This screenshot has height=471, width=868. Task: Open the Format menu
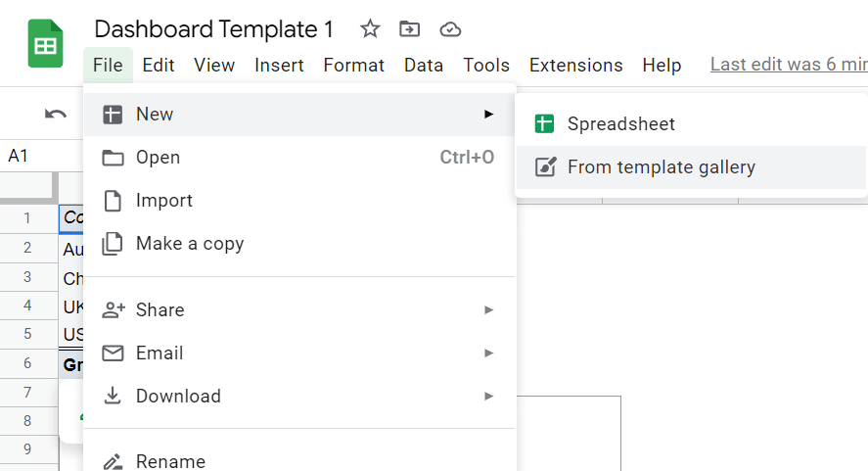(353, 66)
